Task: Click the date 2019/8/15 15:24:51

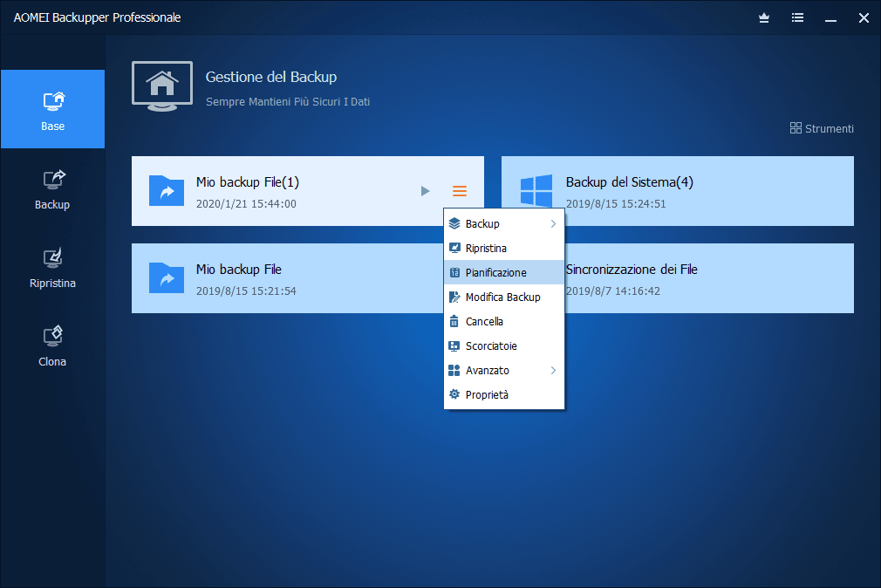Action: 616,204
